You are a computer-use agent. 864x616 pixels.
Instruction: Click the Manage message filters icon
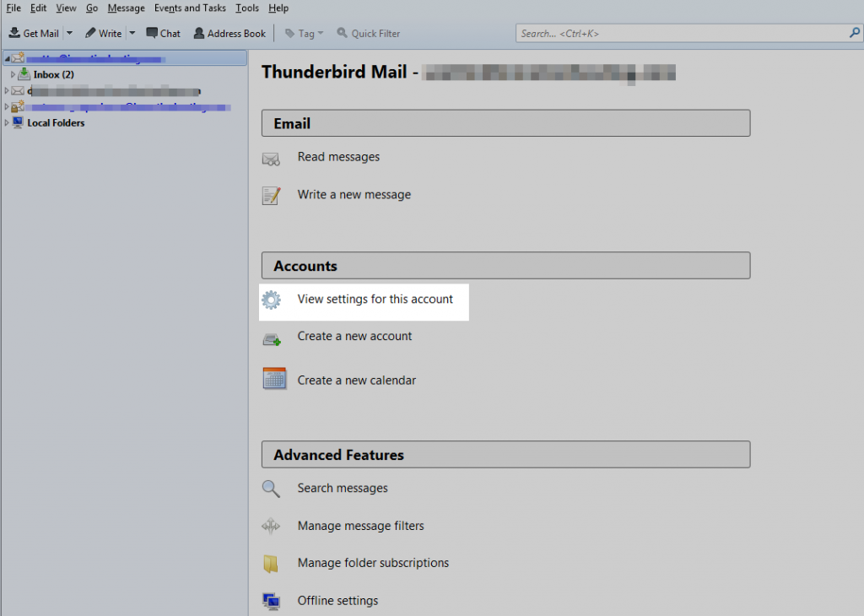click(271, 526)
